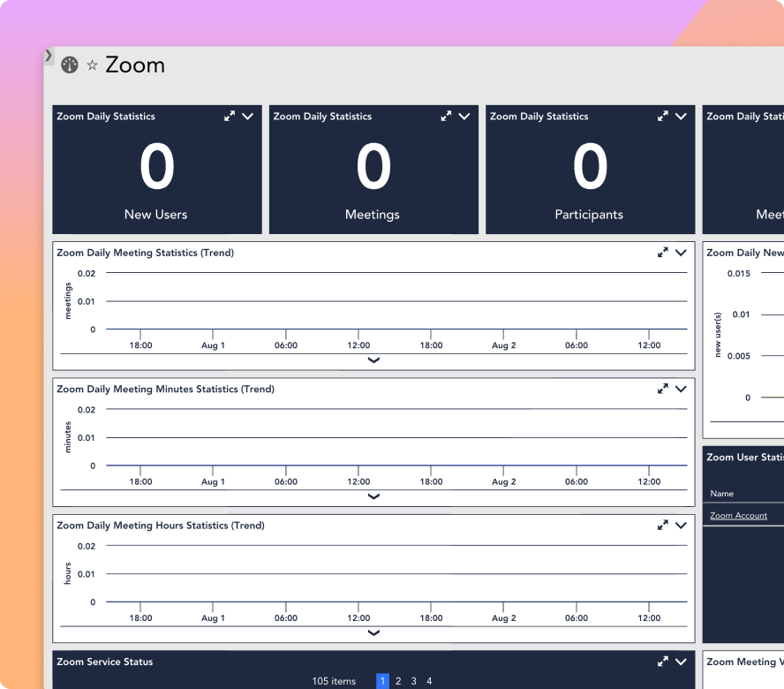Maximize the Participants statistics widget
784x689 pixels.
(662, 116)
